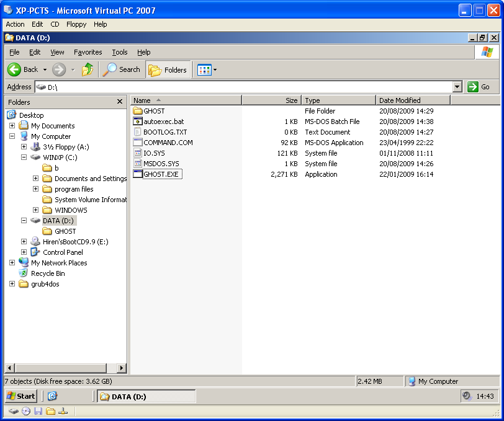Select folder b under WINXP (C:)
504x421 pixels.
click(x=56, y=168)
